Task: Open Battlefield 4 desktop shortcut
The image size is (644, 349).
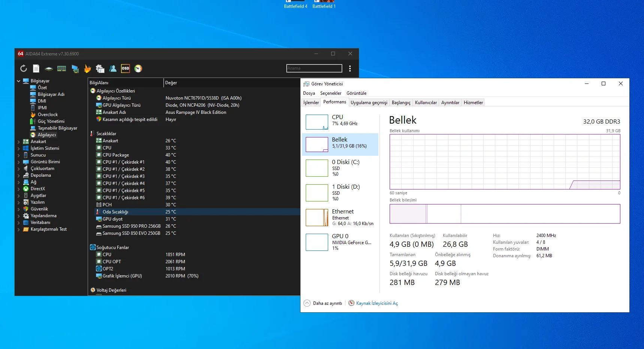Action: (x=296, y=4)
